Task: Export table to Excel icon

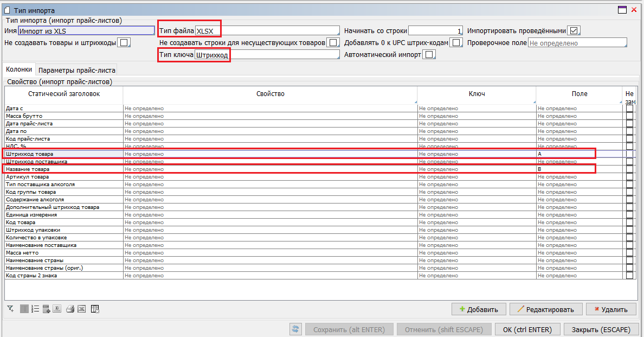Action: click(81, 309)
